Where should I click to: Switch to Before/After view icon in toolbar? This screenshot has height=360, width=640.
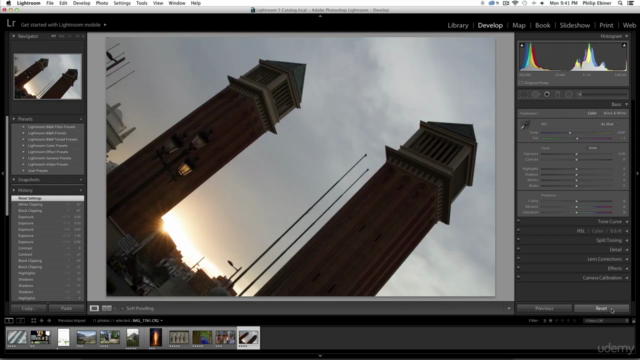click(107, 308)
